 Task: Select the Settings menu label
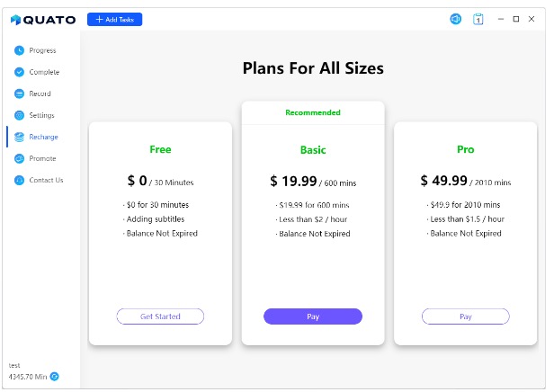(41, 115)
